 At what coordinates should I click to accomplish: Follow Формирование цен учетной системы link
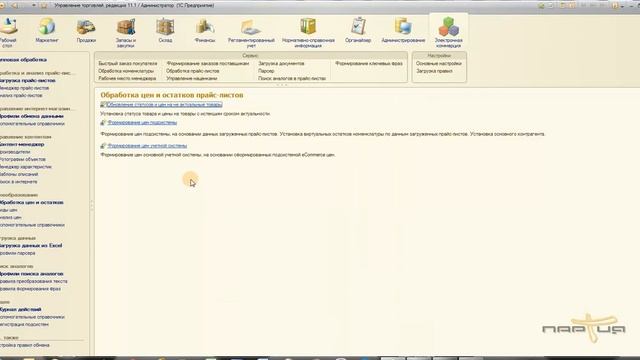click(147, 146)
